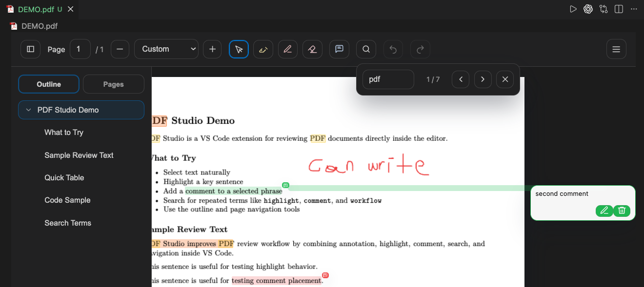Zoom in with the plus button
Screen dimensions: 644x287
coord(212,49)
